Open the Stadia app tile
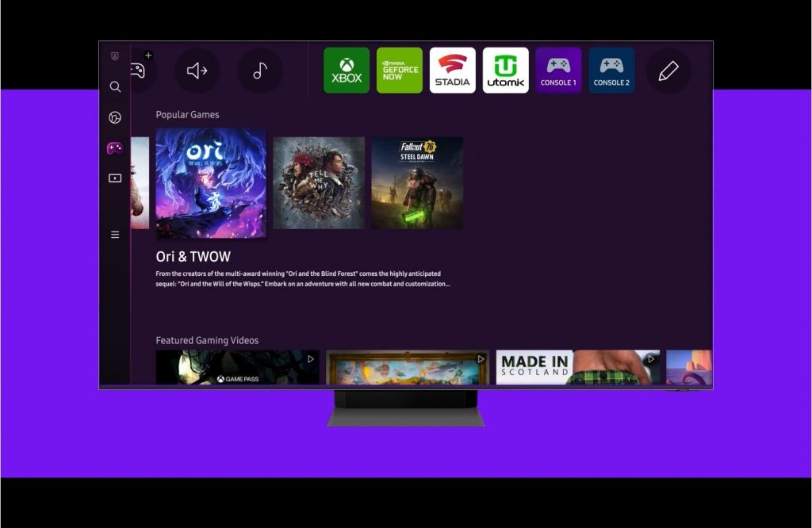This screenshot has width=812, height=528. coord(453,71)
